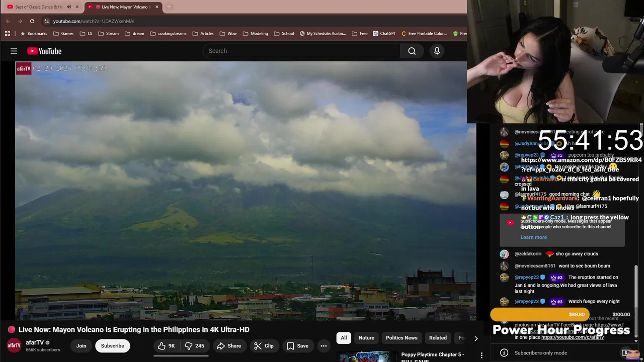Open the ChatGPT bookmark
Screen dimensions: 644x362
click(384, 34)
